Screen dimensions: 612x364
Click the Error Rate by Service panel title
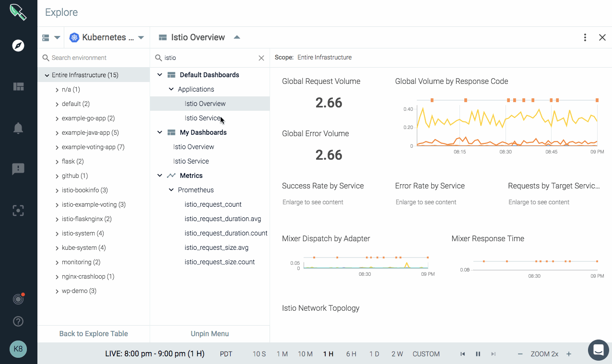point(430,186)
